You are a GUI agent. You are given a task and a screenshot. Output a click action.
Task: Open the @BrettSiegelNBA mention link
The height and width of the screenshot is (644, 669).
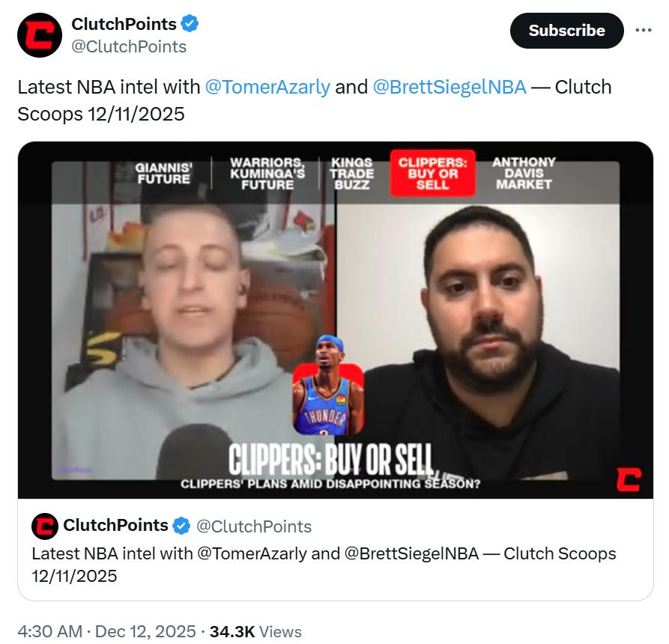pyautogui.click(x=449, y=87)
